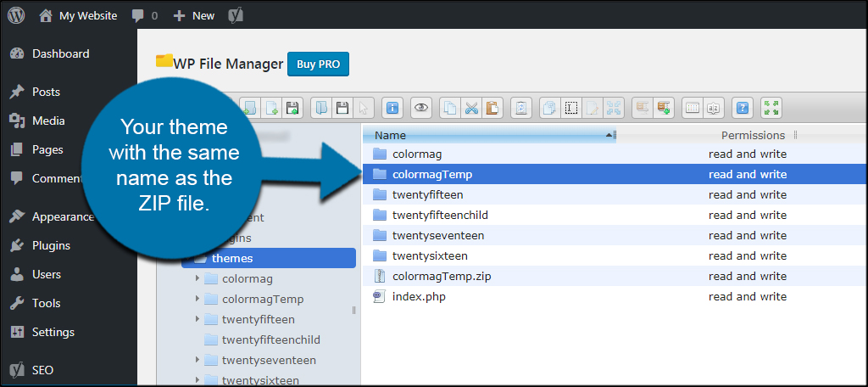Click permissions text for index.php row
This screenshot has width=868, height=387.
[x=748, y=297]
